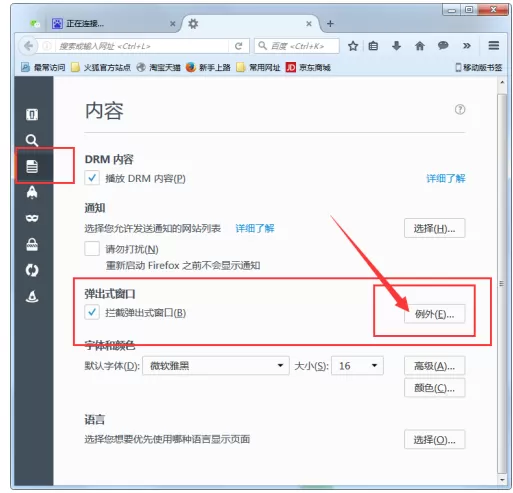Click the search magnifier in search box

263,46
